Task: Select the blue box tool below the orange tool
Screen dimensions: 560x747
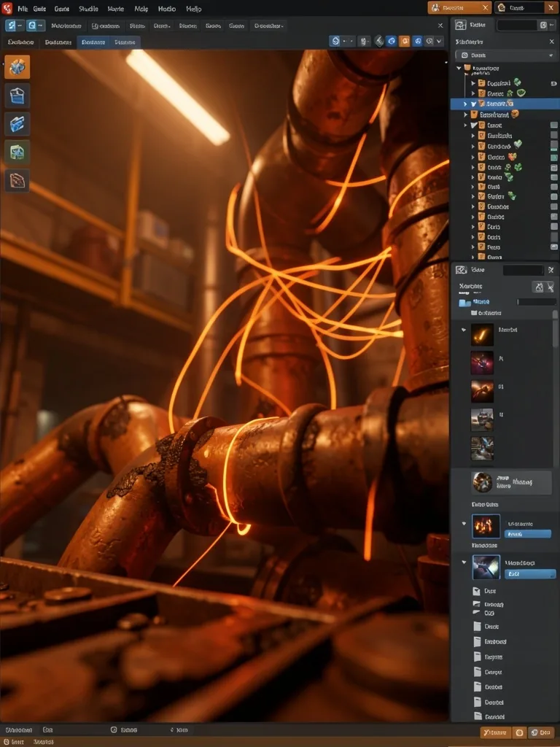Action: 17,96
